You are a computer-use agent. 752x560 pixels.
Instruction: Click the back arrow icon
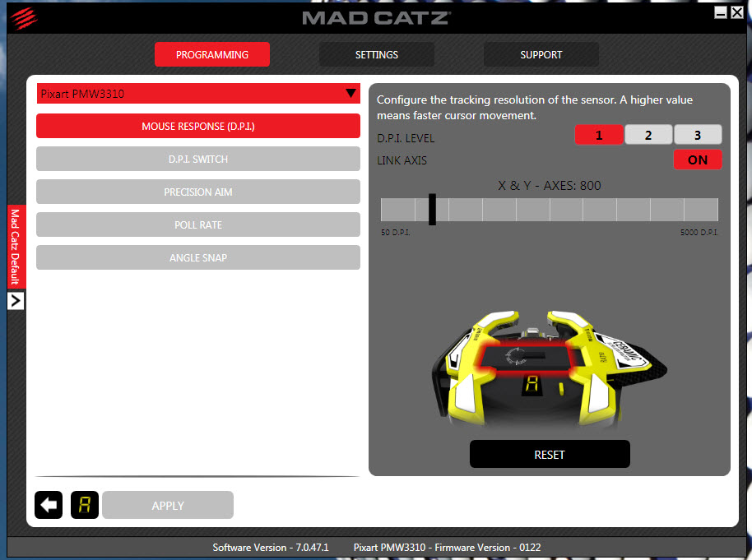coord(49,505)
